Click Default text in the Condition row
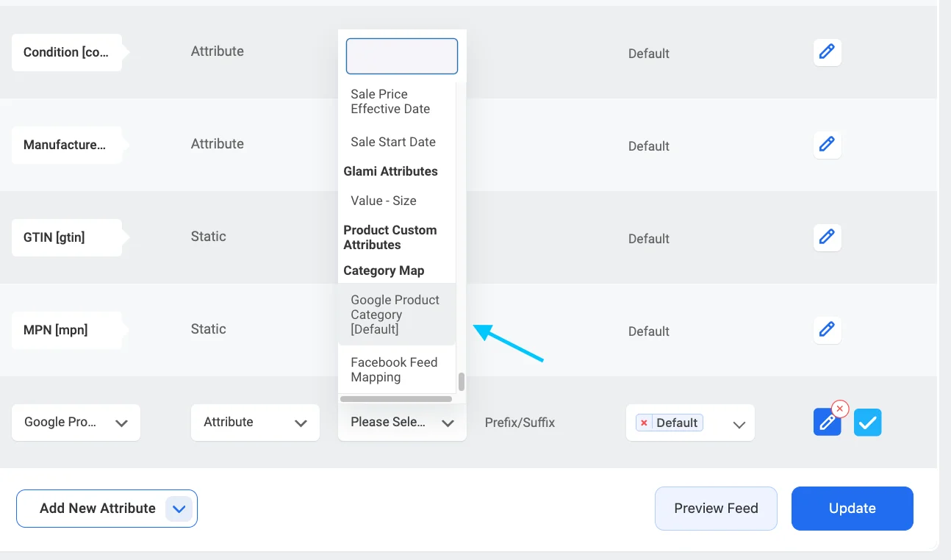The height and width of the screenshot is (560, 951). click(649, 54)
